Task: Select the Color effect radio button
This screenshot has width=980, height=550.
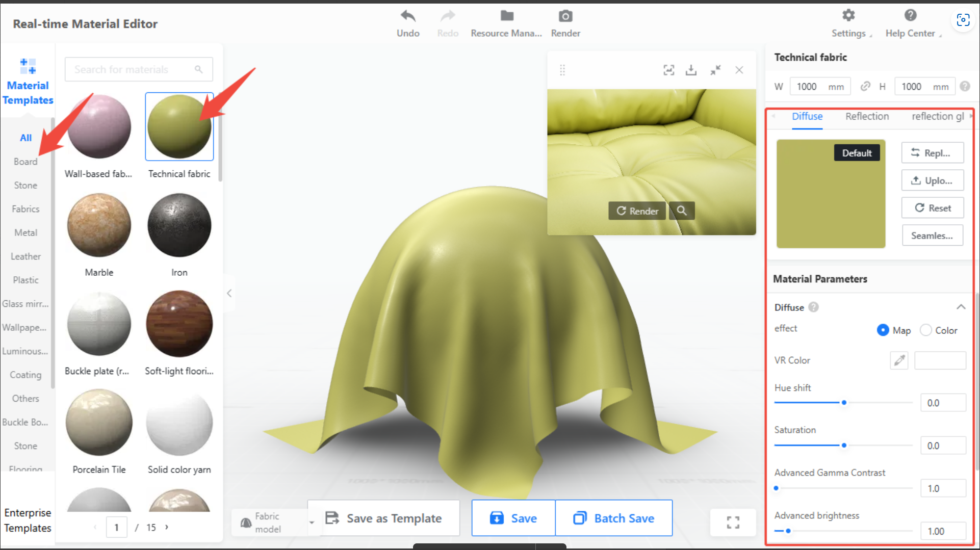Action: (926, 330)
